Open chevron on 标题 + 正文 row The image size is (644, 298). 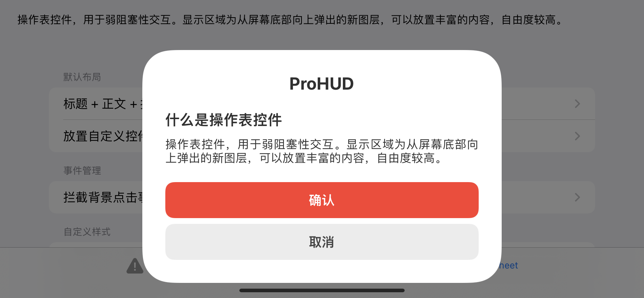click(577, 104)
